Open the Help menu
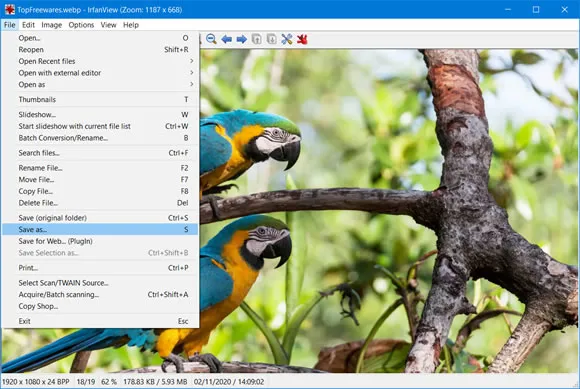Screen dimensions: 580x389 pos(131,25)
